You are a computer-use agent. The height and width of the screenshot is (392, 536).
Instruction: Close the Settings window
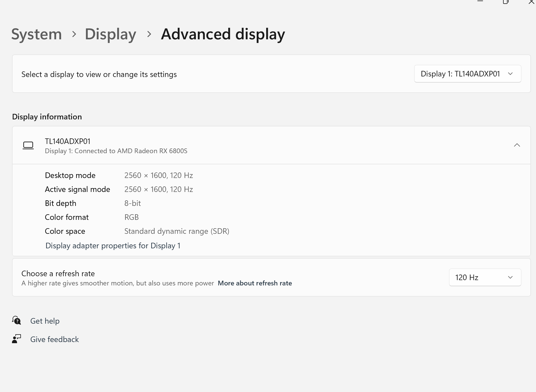pos(531,2)
